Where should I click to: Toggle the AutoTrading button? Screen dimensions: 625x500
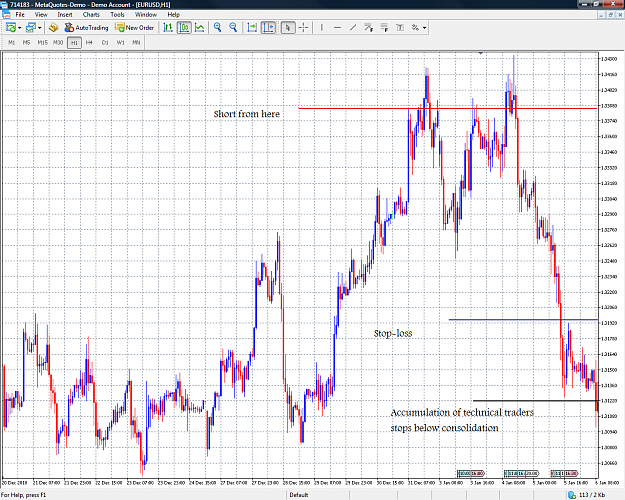[86, 28]
